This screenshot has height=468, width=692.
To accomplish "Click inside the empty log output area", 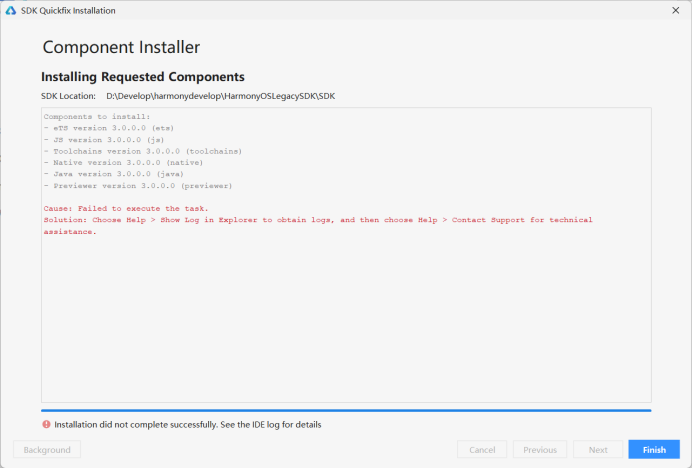I will (345, 320).
